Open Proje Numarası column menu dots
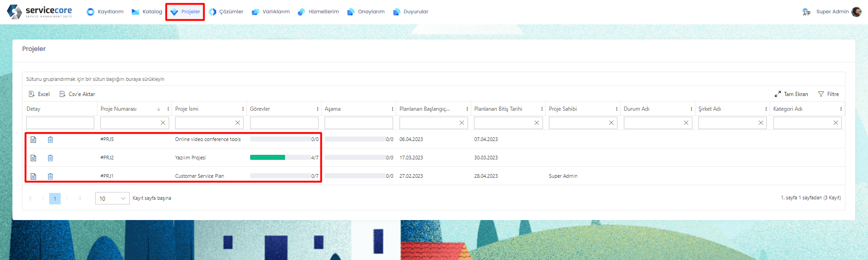 click(x=168, y=109)
